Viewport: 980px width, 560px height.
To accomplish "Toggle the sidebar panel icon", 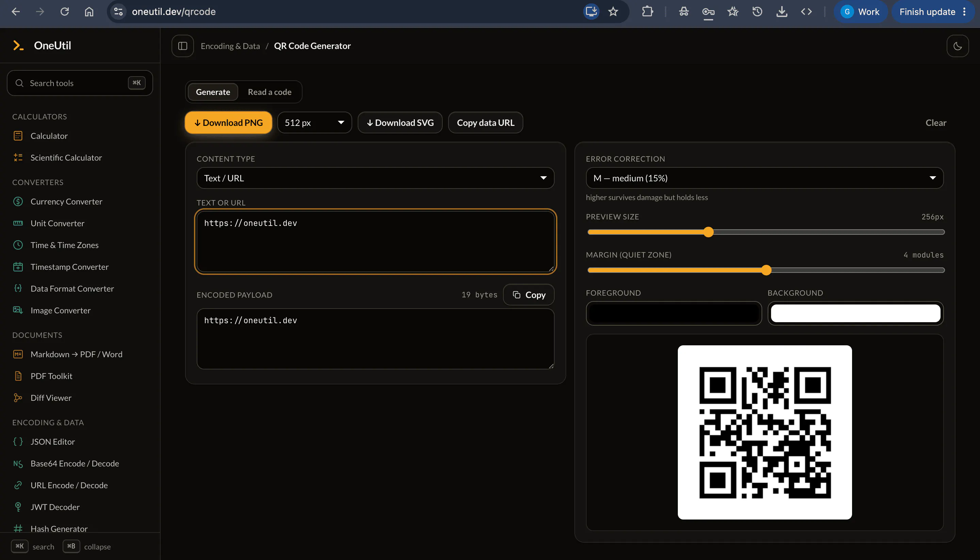I will 183,46.
